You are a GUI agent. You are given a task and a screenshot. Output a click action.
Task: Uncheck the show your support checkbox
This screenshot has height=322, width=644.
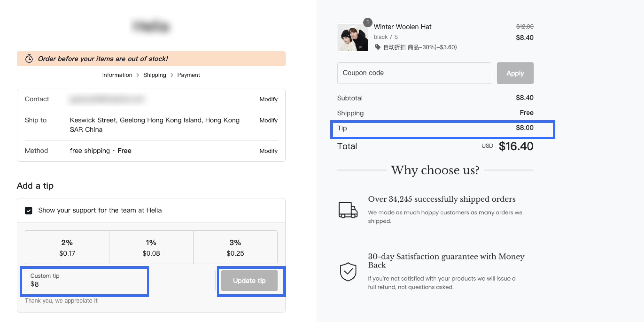pyautogui.click(x=29, y=210)
